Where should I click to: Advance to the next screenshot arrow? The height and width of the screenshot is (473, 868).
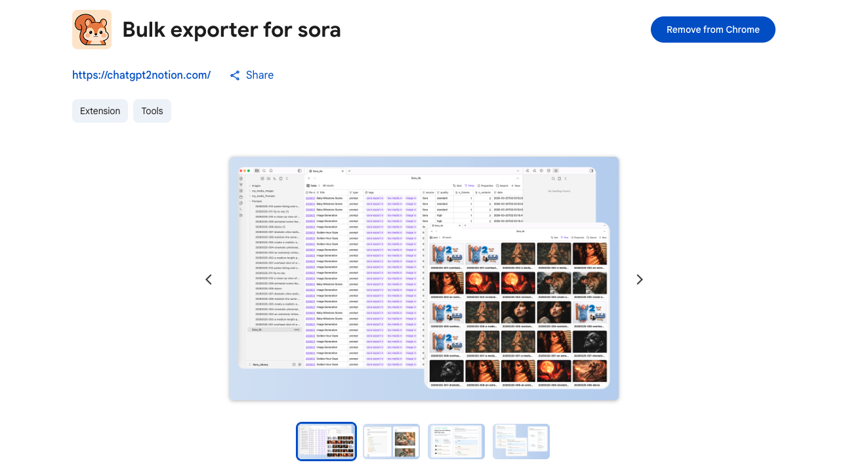coord(639,279)
